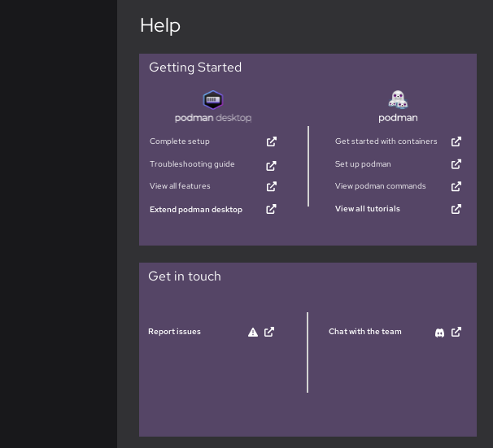Open the Report issues link
The height and width of the screenshot is (448, 493).
[174, 332]
